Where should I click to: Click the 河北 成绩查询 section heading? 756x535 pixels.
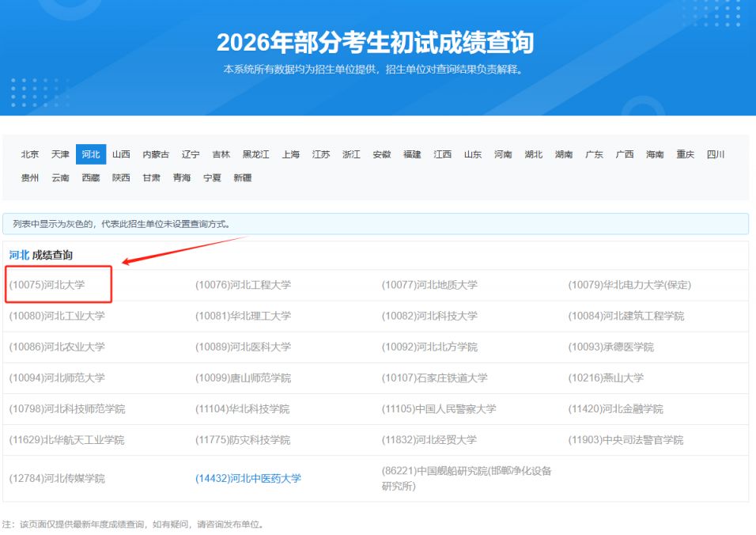(x=40, y=255)
